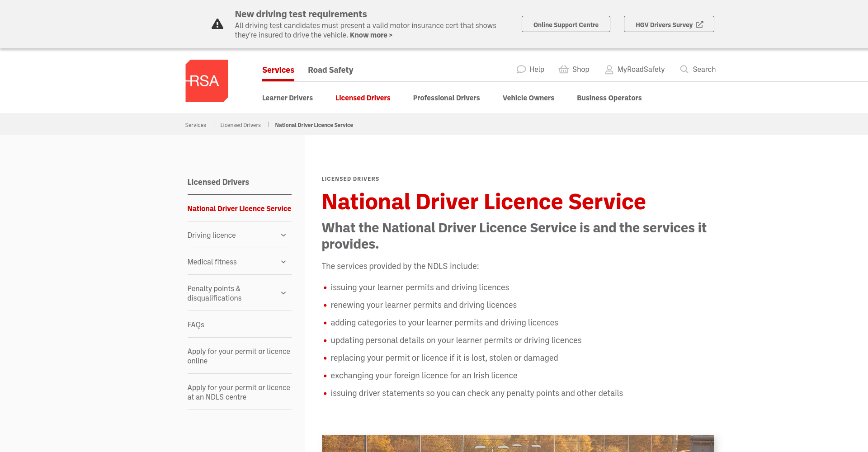The width and height of the screenshot is (868, 452).
Task: Open FAQs sidebar link
Action: click(196, 325)
